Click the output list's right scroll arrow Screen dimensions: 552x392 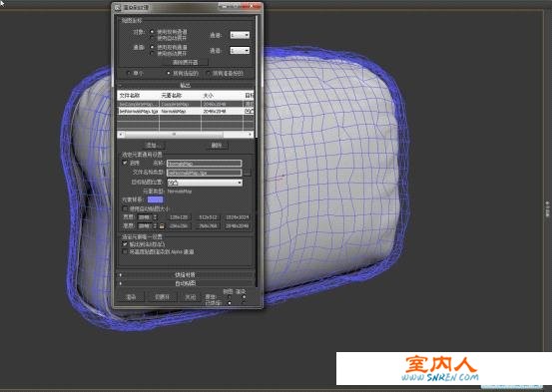click(250, 134)
